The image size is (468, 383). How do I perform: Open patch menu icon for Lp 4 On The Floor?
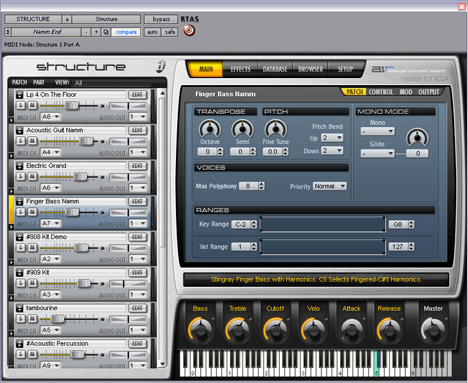click(x=19, y=95)
